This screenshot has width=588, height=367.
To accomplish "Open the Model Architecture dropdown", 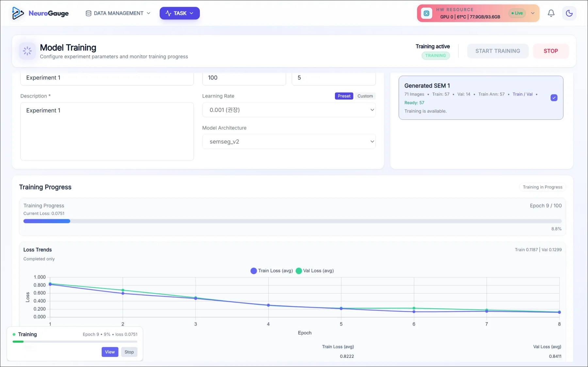I will [x=289, y=141].
